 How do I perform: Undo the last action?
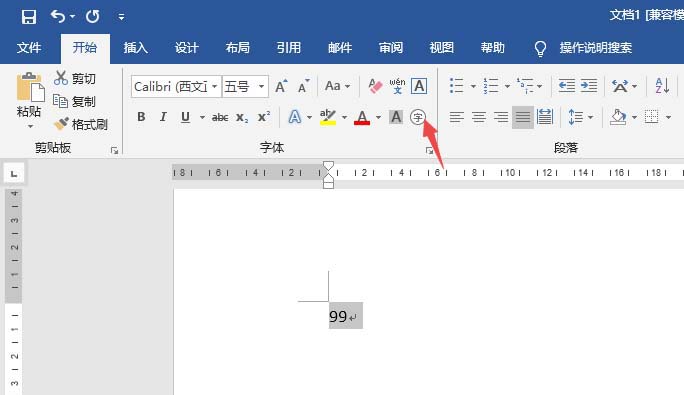click(57, 17)
